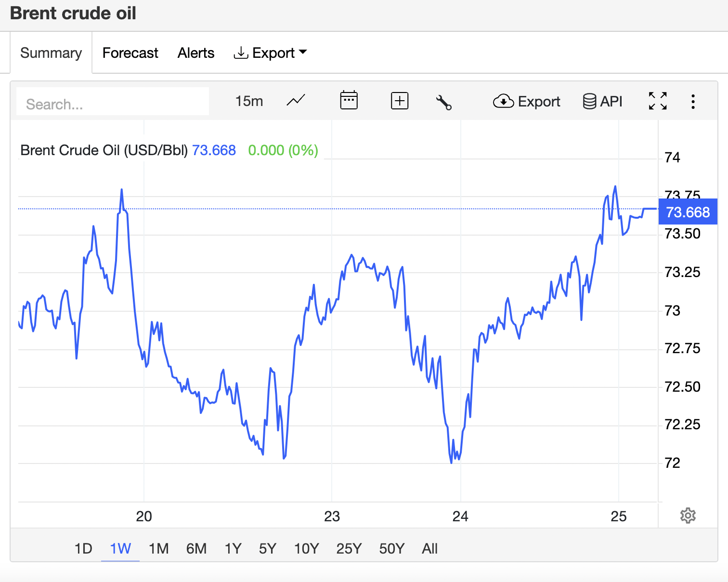Viewport: 728px width, 582px height.
Task: Click the 74 price axis label
Action: 672,158
